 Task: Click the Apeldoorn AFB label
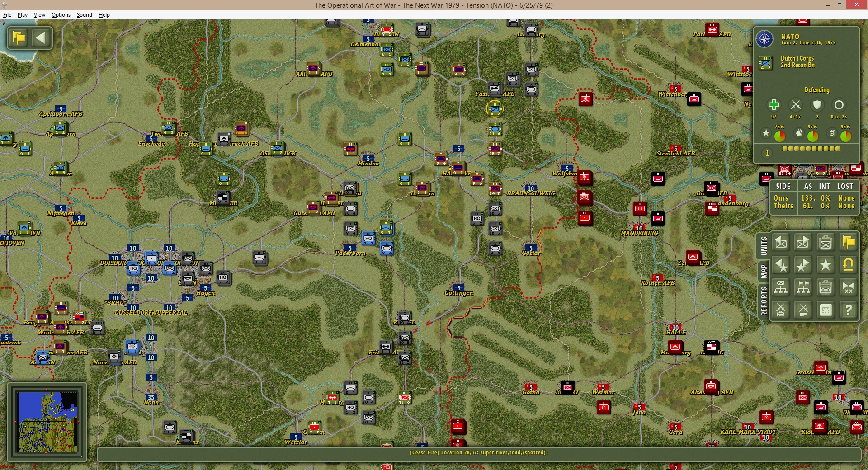tap(61, 114)
